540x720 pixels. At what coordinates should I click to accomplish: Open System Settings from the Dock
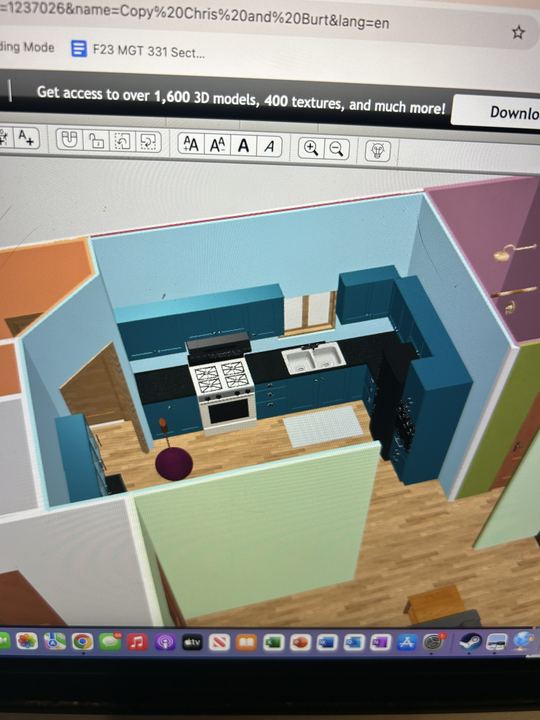pos(434,641)
